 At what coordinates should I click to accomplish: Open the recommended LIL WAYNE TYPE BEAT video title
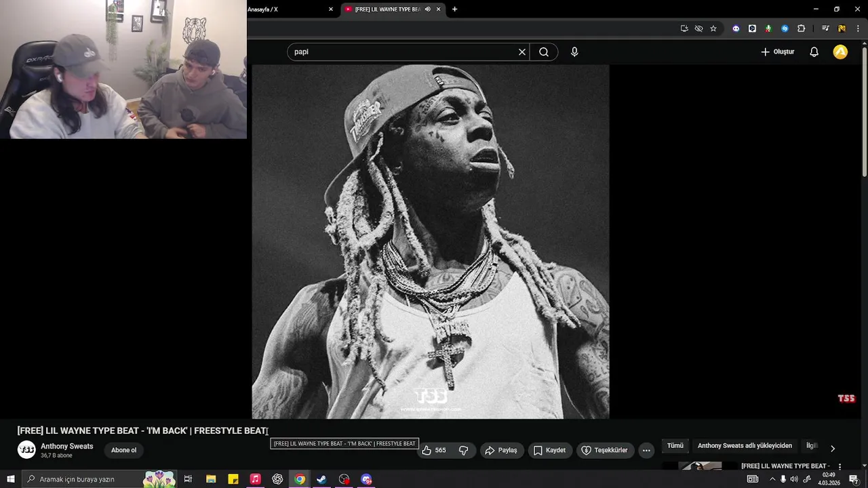pos(785,466)
